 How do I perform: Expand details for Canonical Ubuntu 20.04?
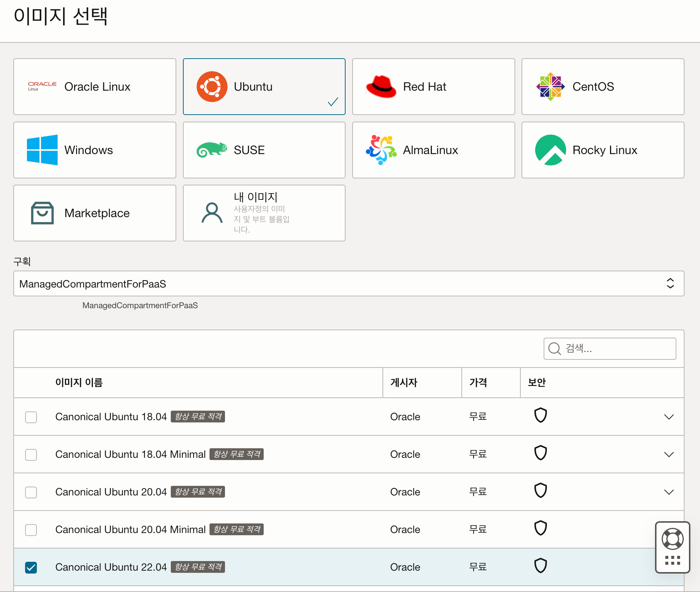click(x=669, y=492)
